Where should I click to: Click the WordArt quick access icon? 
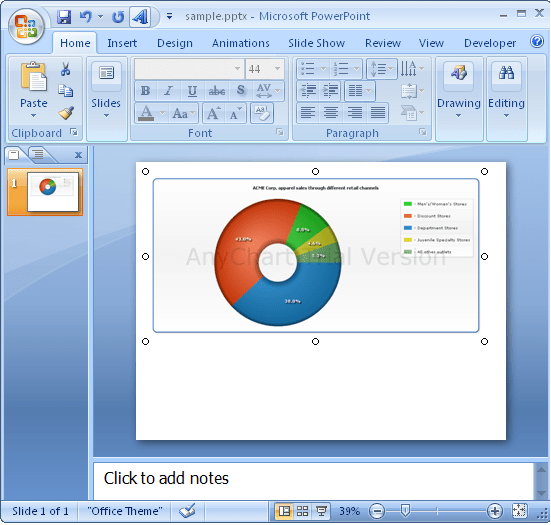point(140,17)
